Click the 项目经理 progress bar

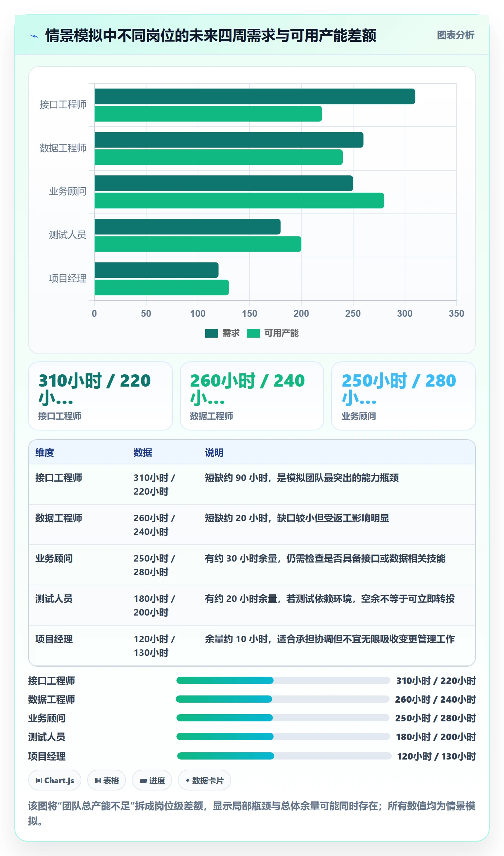tap(284, 756)
